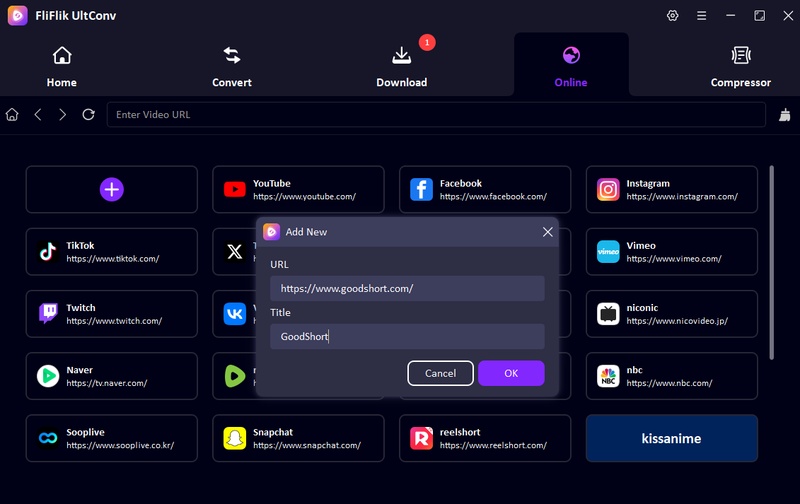The height and width of the screenshot is (504, 800).
Task: Open the hamburger menu in title bar
Action: (x=701, y=16)
